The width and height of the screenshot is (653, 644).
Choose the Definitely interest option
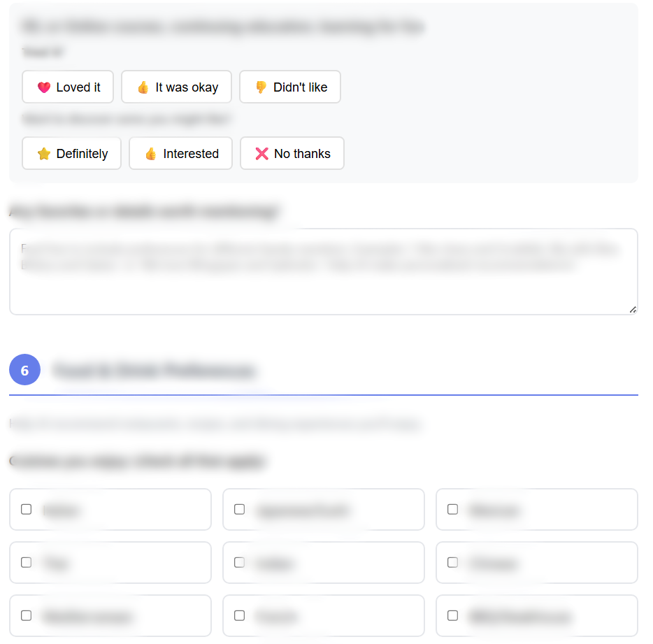point(71,153)
